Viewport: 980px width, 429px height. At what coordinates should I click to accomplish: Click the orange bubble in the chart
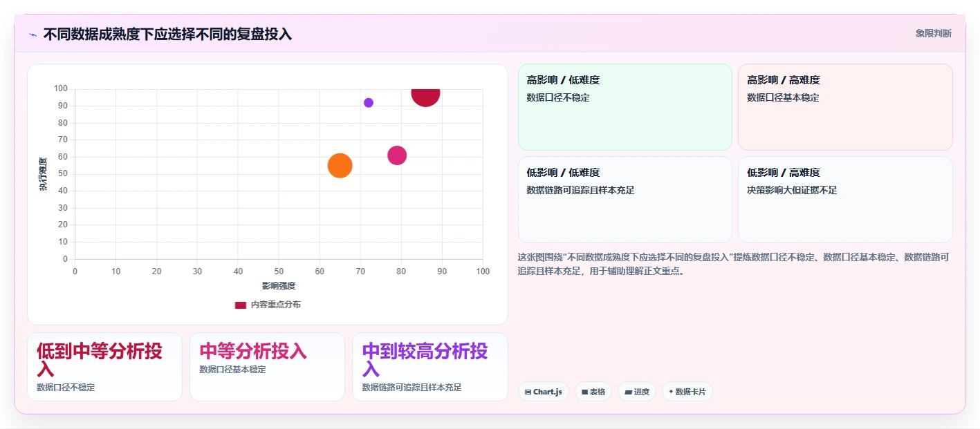point(340,166)
